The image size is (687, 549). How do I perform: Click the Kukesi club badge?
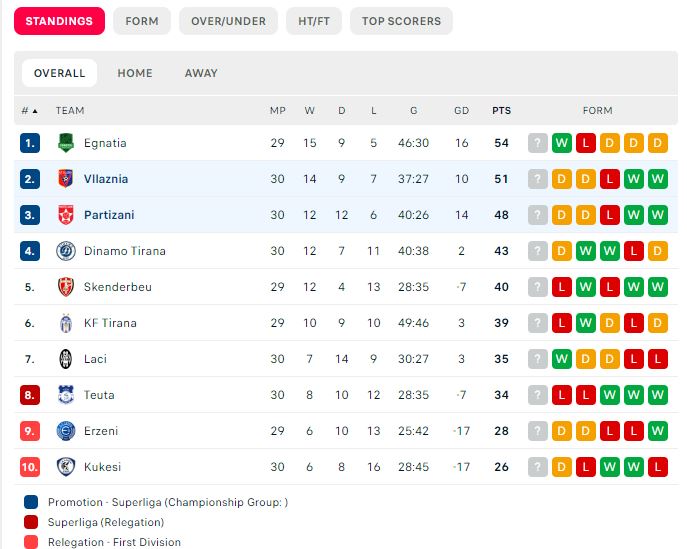(66, 467)
